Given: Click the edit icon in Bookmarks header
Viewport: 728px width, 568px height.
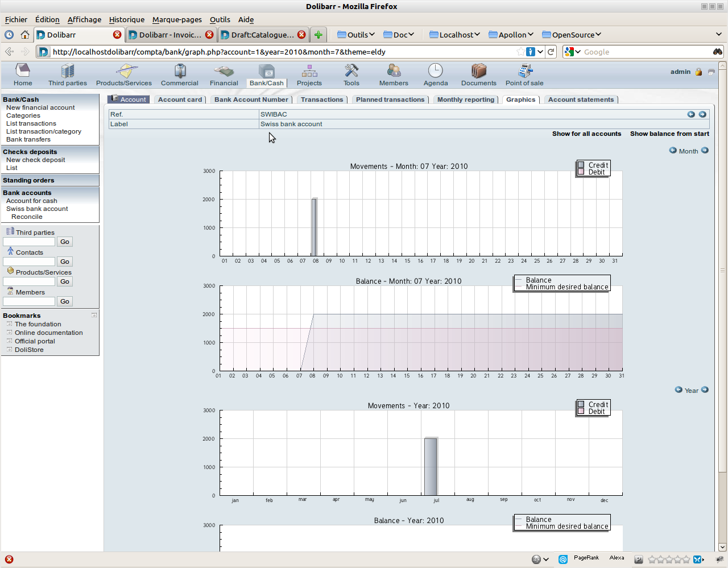Looking at the screenshot, I should (94, 315).
